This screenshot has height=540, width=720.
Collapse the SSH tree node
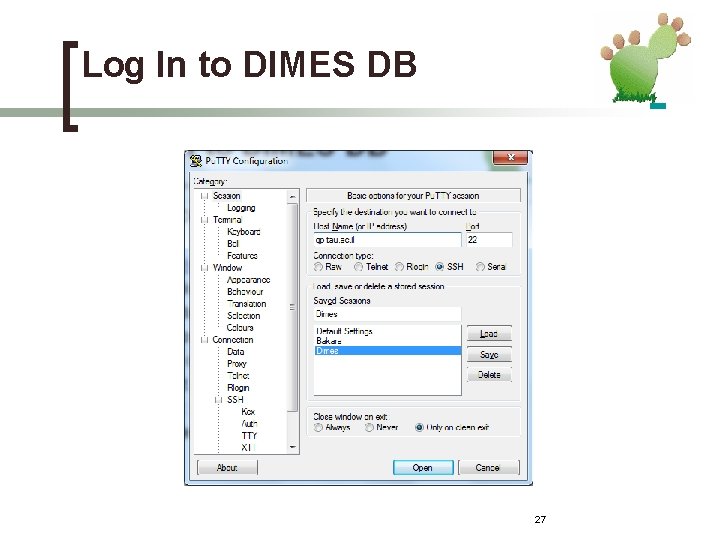click(x=219, y=400)
